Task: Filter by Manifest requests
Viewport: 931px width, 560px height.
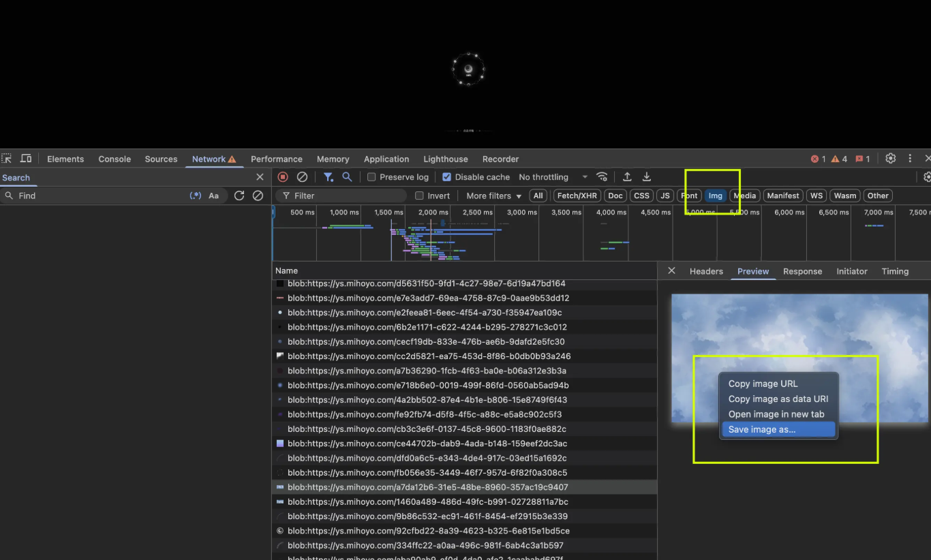Action: [x=782, y=196]
